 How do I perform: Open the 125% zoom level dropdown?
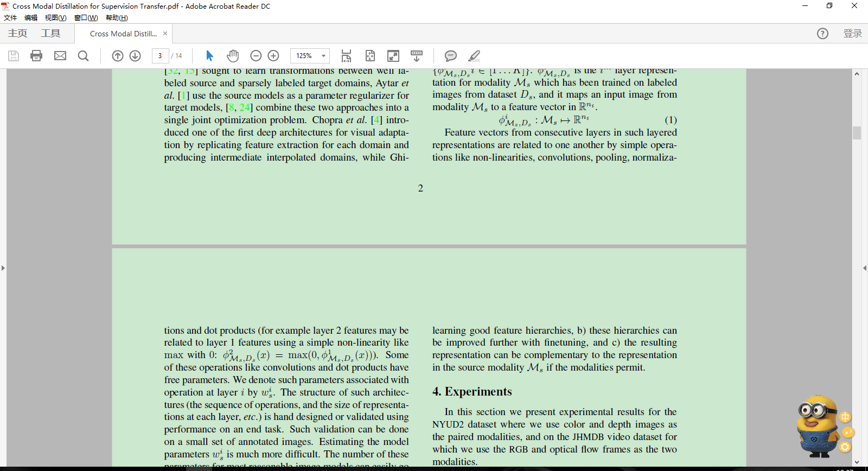[x=323, y=56]
